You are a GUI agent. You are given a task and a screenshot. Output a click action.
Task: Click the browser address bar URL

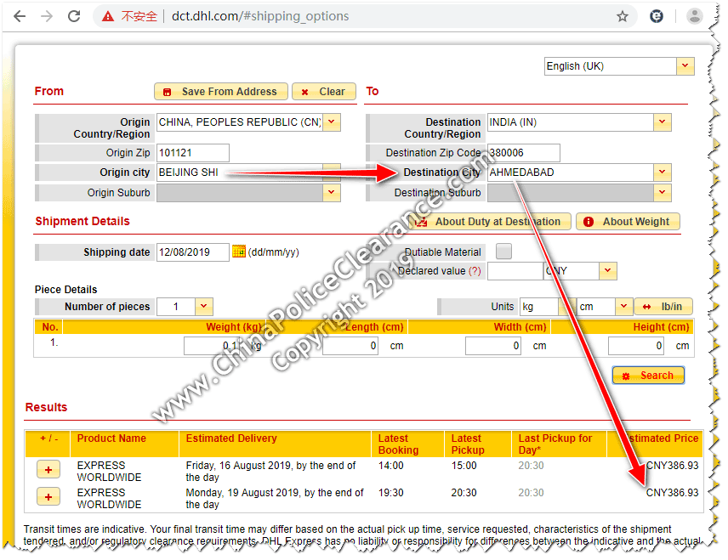(x=260, y=16)
